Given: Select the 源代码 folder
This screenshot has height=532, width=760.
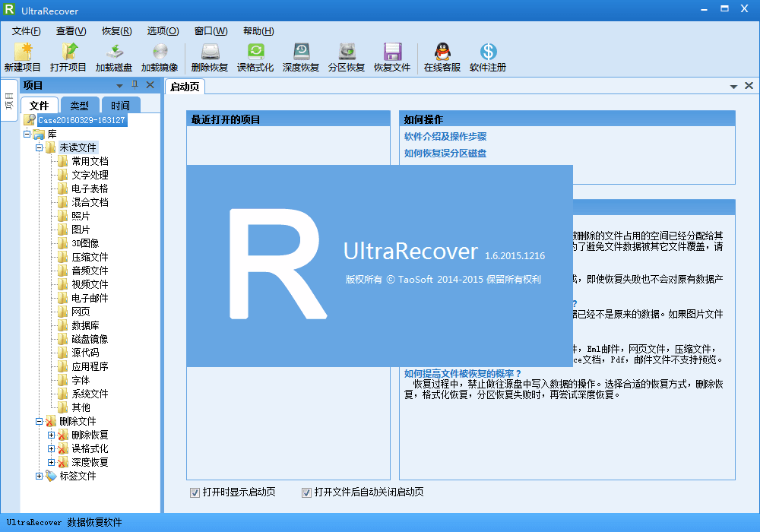Looking at the screenshot, I should 85,352.
